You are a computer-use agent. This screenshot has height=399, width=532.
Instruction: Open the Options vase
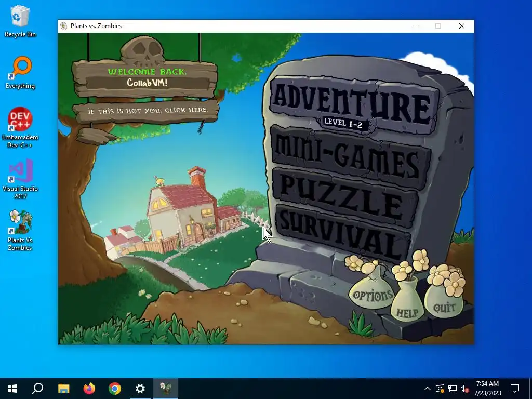tap(372, 295)
